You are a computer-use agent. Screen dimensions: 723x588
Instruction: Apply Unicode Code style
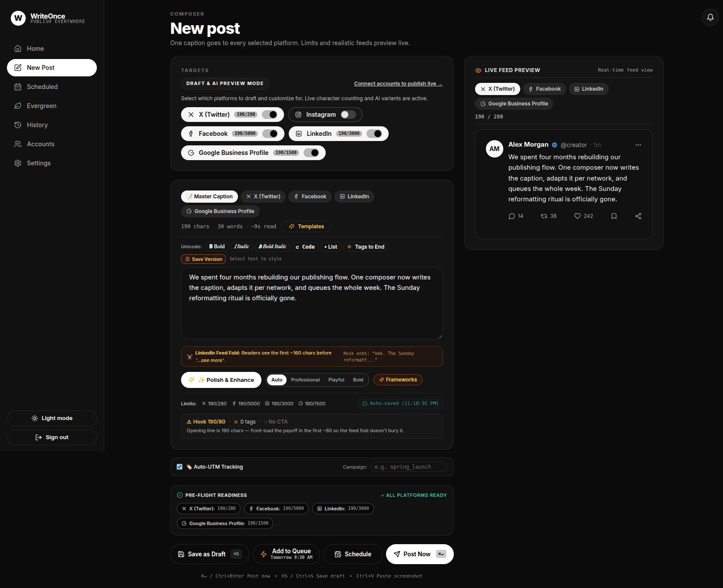click(x=305, y=247)
